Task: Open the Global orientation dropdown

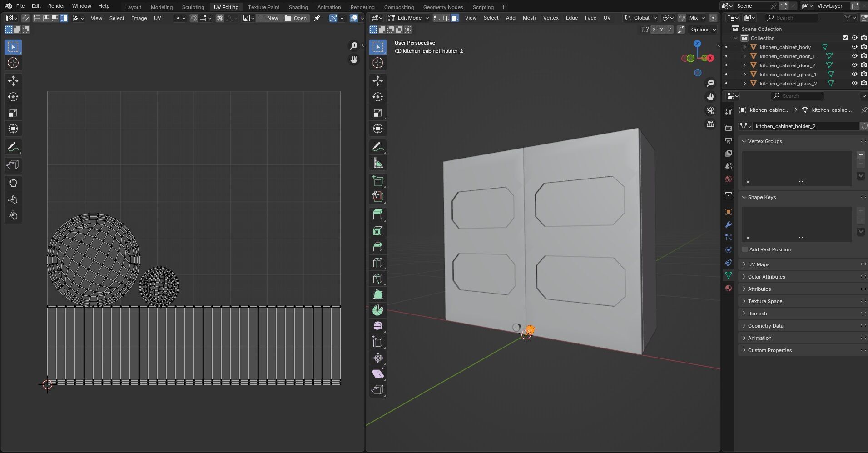Action: pyautogui.click(x=640, y=18)
